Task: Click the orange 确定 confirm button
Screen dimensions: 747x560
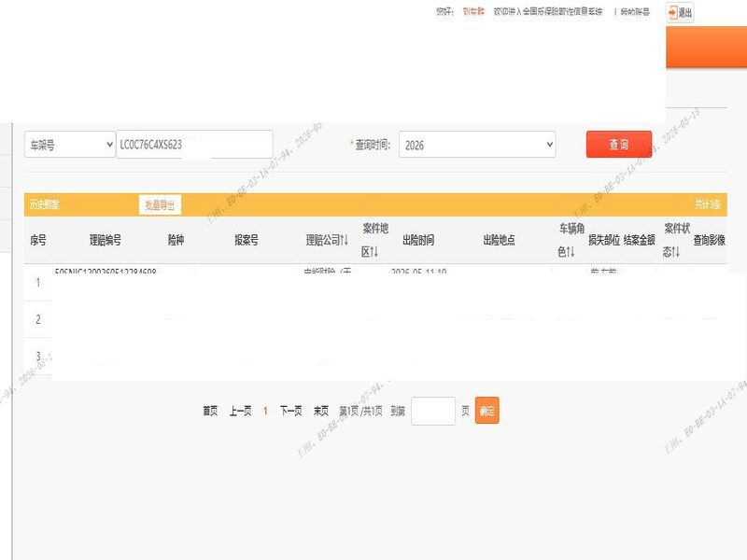Action: click(x=486, y=411)
